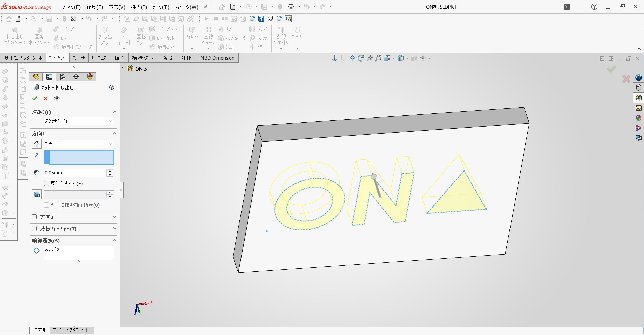The width and height of the screenshot is (644, 335).
Task: Switch to the モデル tab
Action: [x=40, y=330]
